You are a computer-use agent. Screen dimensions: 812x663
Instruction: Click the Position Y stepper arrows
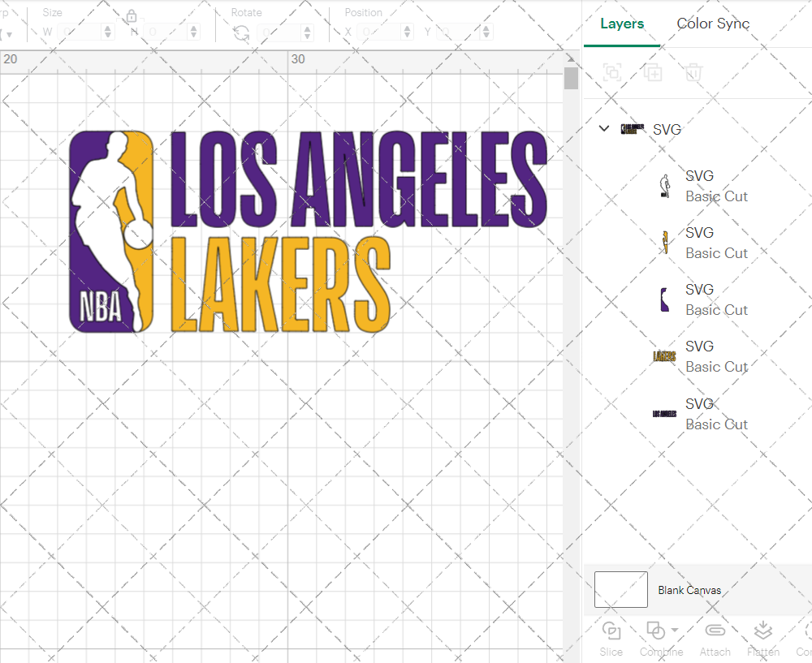(x=486, y=32)
